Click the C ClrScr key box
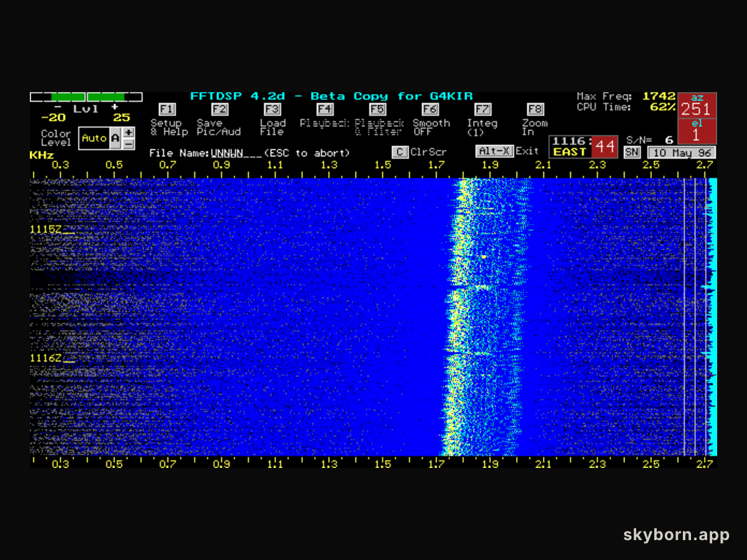The width and height of the screenshot is (747, 560). pos(400,152)
